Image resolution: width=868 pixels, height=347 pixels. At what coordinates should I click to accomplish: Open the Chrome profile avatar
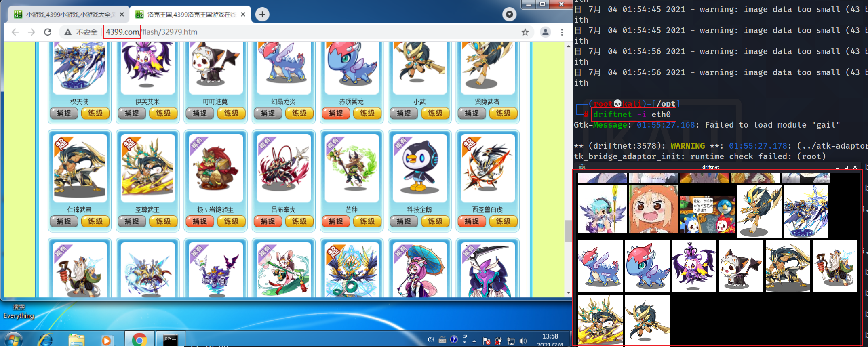point(545,32)
